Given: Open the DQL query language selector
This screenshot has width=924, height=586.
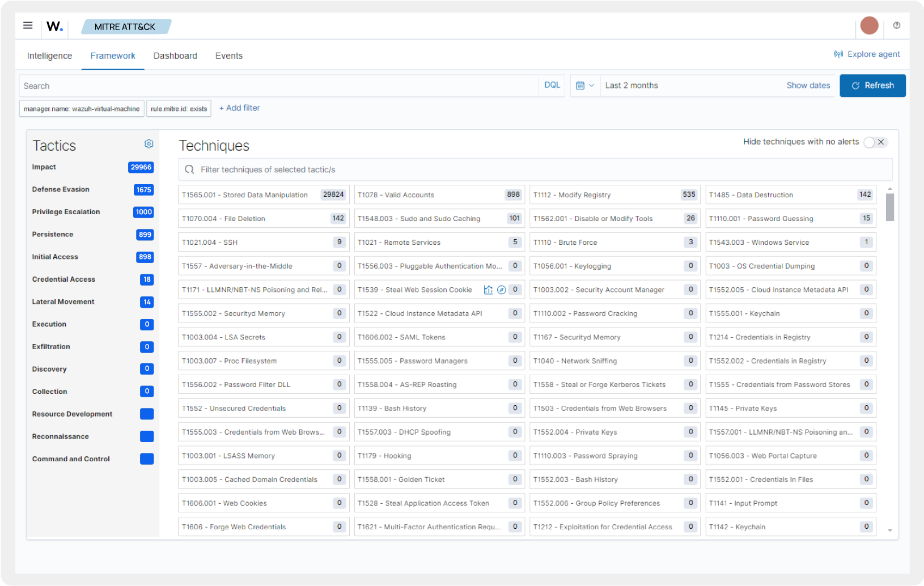Looking at the screenshot, I should [551, 85].
